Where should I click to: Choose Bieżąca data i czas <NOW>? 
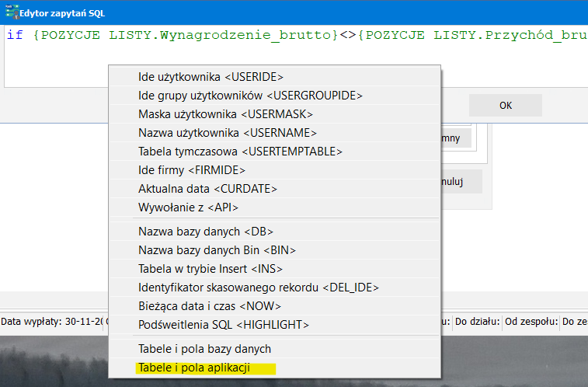click(274, 306)
